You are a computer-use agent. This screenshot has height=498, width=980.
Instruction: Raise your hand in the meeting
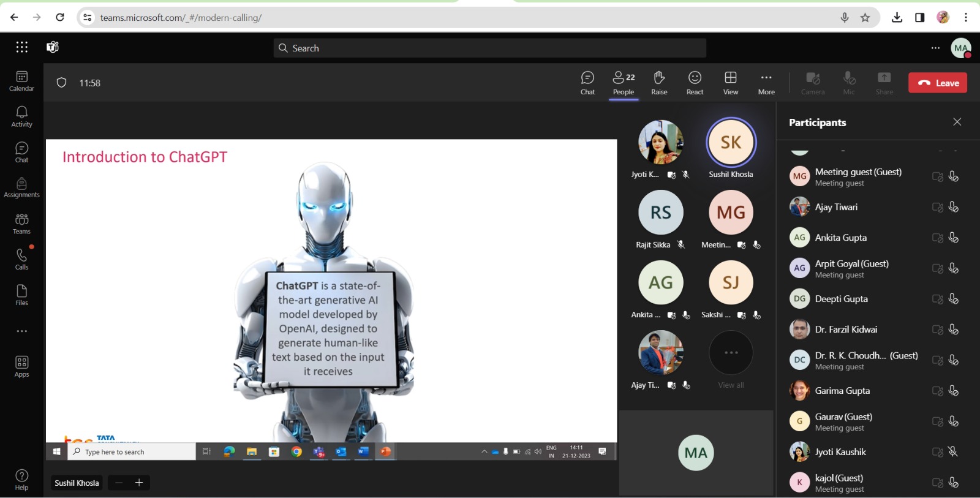click(659, 83)
